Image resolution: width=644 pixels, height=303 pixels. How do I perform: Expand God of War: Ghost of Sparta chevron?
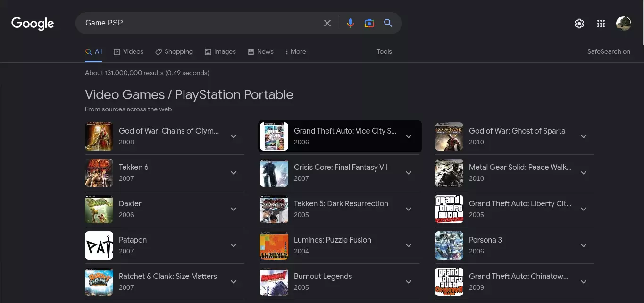coord(584,136)
